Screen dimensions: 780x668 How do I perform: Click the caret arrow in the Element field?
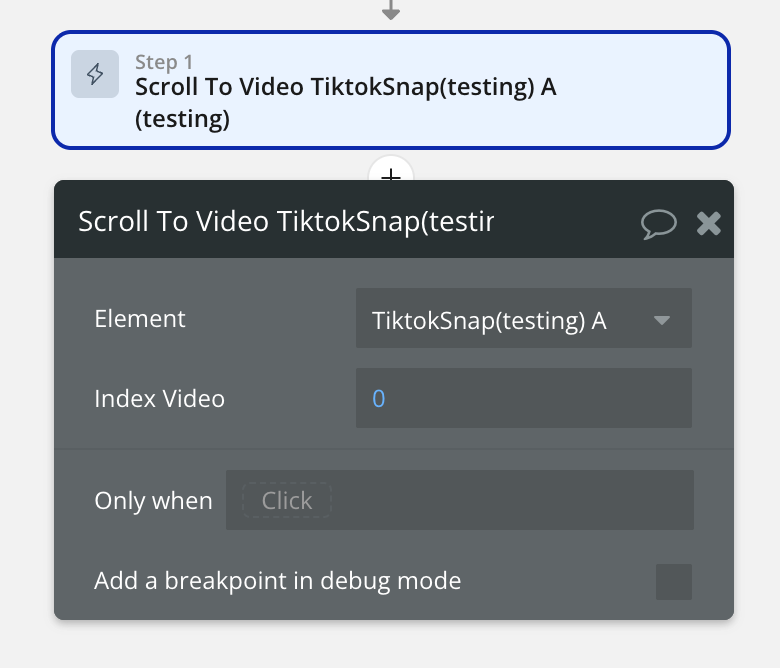tap(661, 320)
